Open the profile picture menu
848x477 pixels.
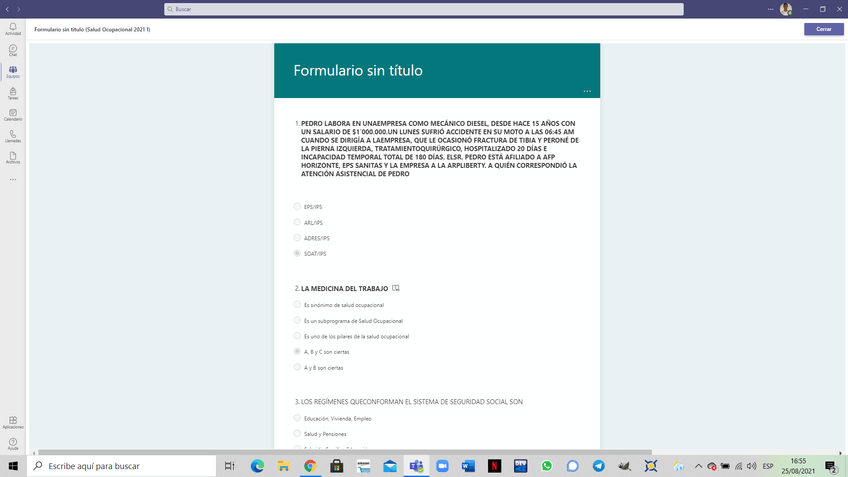[x=786, y=9]
